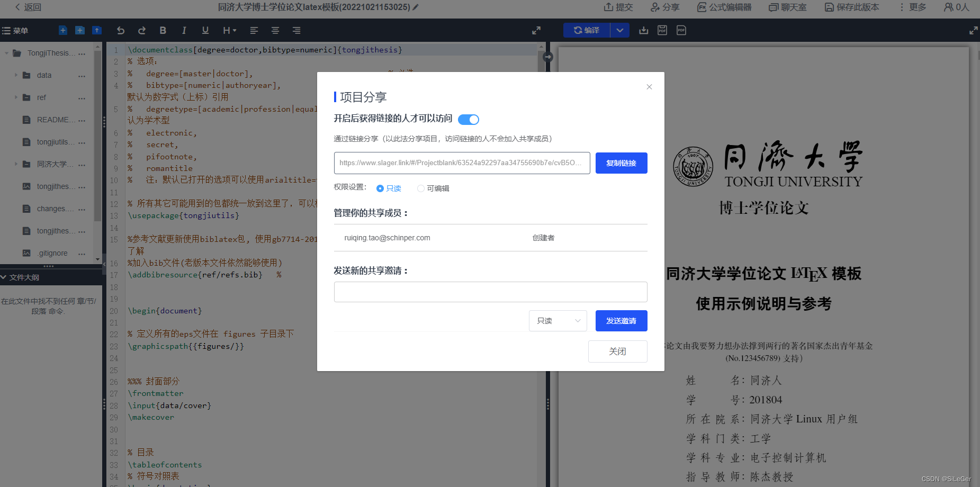Click member email ruiqing.tao@schinper.com
This screenshot has height=487, width=980.
pos(388,238)
